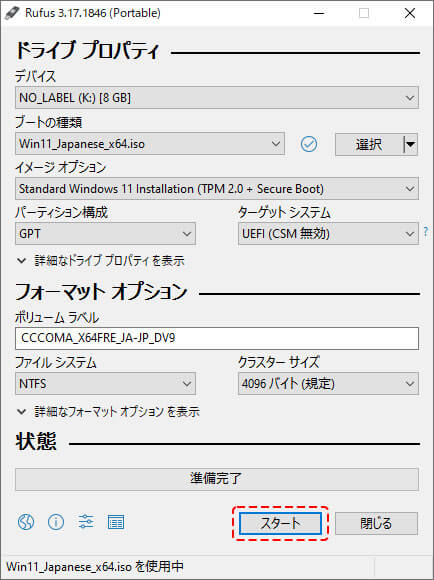Click the スタート button
This screenshot has width=434, height=580.
click(280, 523)
